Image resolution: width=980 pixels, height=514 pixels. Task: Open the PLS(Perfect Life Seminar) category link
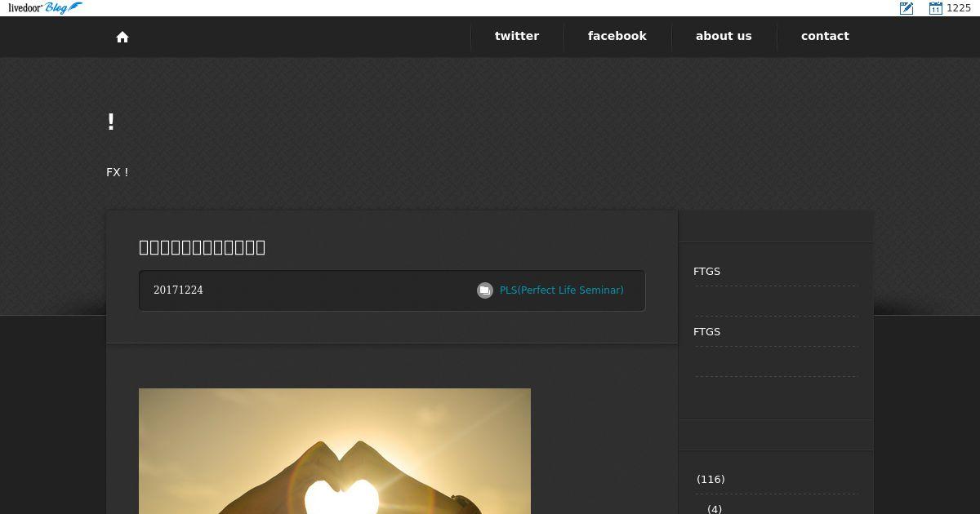pos(562,290)
